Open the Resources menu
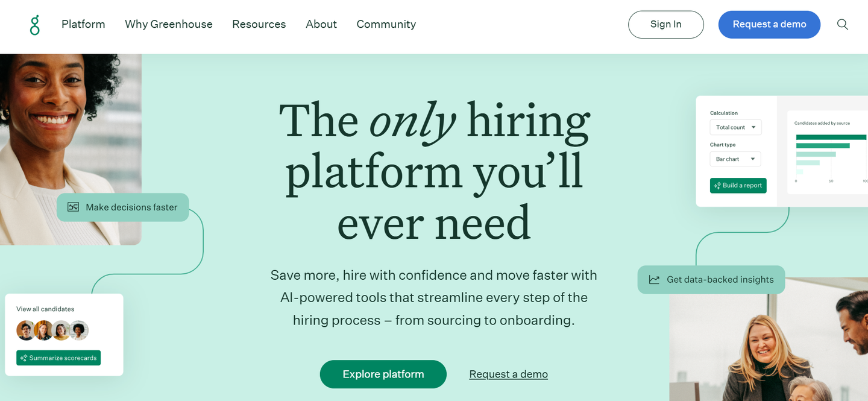The image size is (868, 401). click(x=259, y=24)
